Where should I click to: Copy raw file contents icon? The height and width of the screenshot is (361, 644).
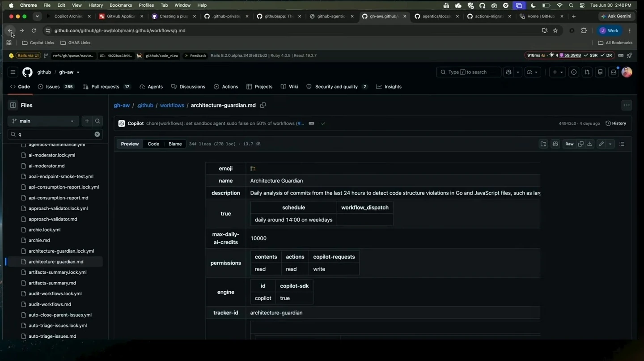coord(580,144)
